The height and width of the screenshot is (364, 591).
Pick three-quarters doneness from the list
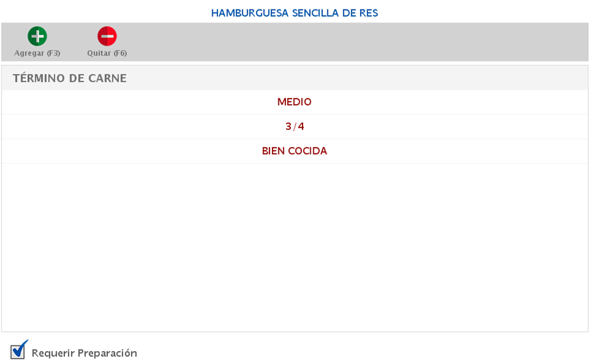(294, 126)
